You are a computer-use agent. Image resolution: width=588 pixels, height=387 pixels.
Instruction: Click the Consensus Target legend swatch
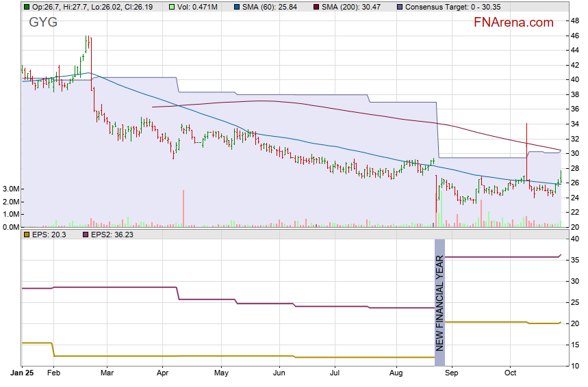click(400, 7)
